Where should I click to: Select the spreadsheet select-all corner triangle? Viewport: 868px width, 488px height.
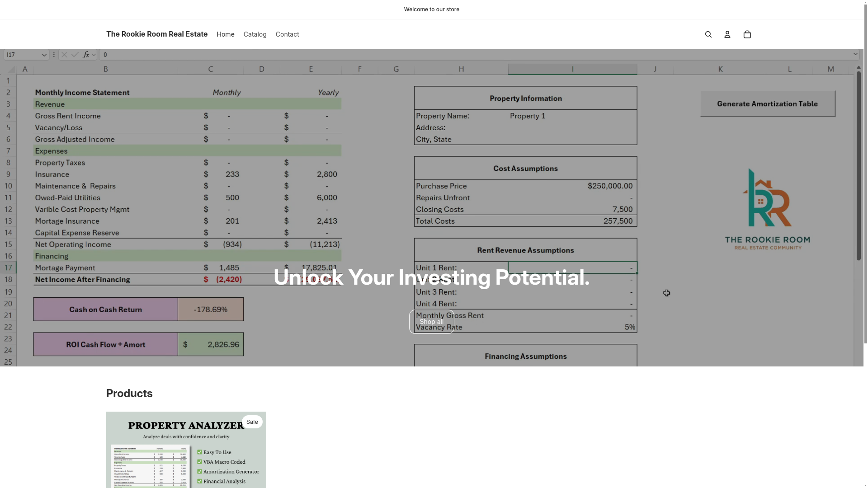(x=10, y=69)
